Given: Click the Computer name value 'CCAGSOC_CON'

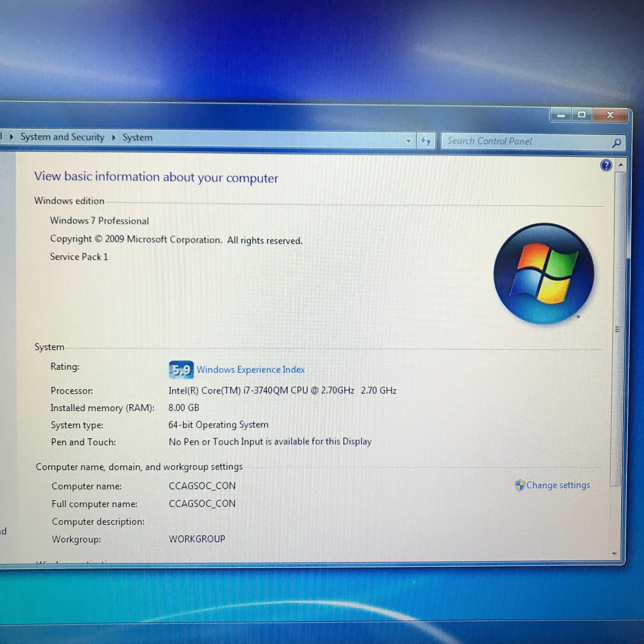Looking at the screenshot, I should [202, 486].
